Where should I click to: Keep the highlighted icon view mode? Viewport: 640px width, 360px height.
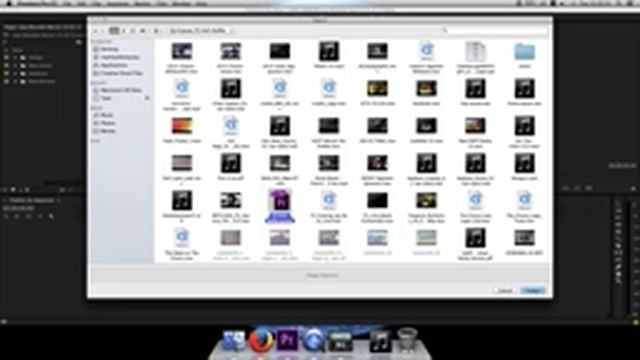tap(115, 31)
